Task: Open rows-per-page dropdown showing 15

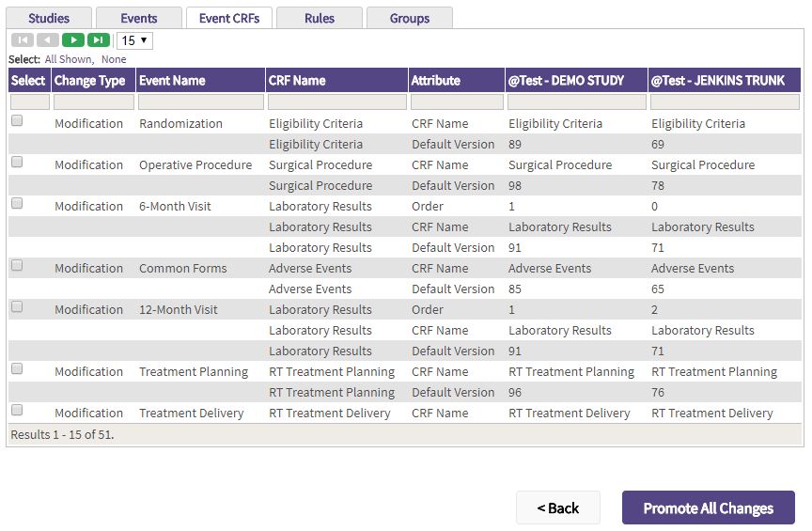Action: click(x=134, y=40)
